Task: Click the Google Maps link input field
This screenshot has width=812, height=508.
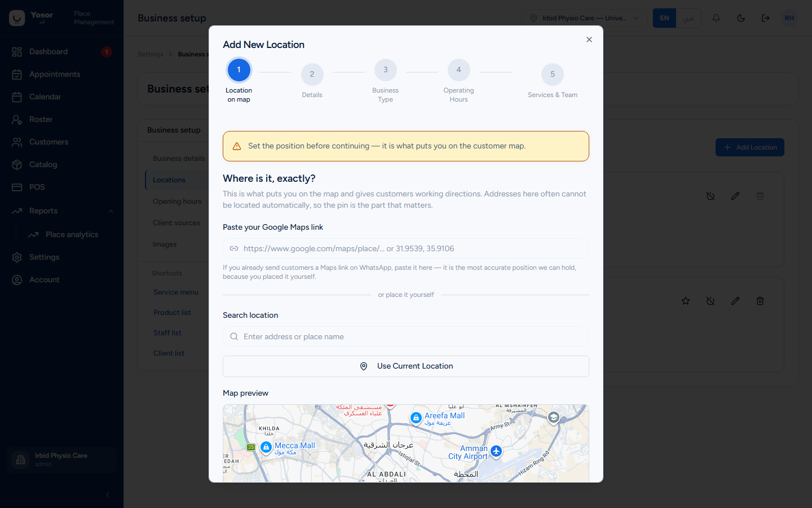Action: coord(406,248)
